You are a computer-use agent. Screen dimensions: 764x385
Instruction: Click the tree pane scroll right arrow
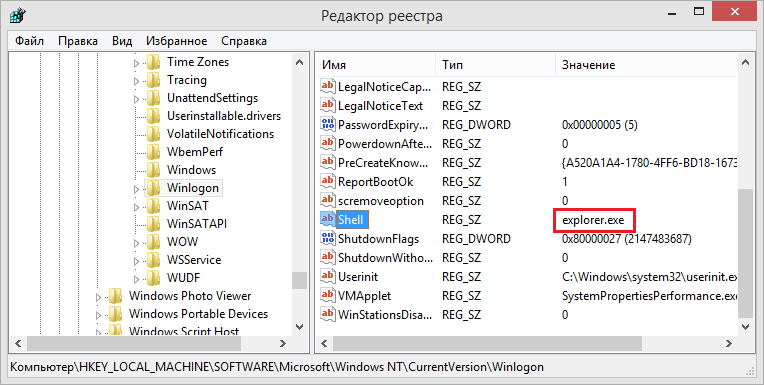[x=283, y=344]
